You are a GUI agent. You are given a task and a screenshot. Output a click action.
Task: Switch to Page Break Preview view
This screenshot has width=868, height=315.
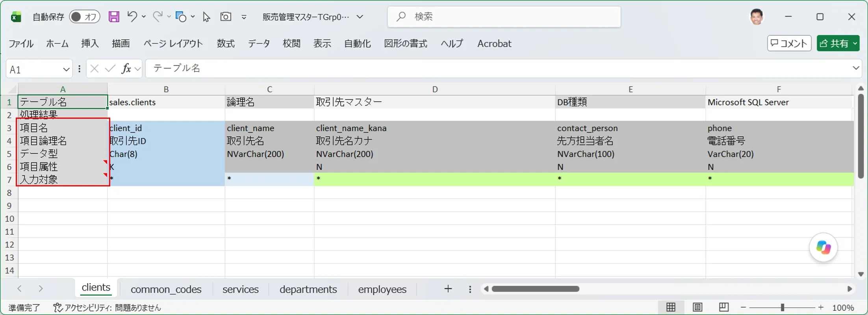723,307
